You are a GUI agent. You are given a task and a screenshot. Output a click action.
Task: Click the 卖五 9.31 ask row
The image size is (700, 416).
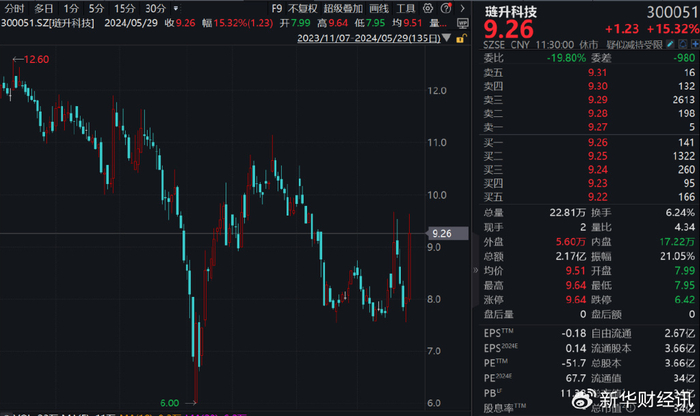click(589, 72)
